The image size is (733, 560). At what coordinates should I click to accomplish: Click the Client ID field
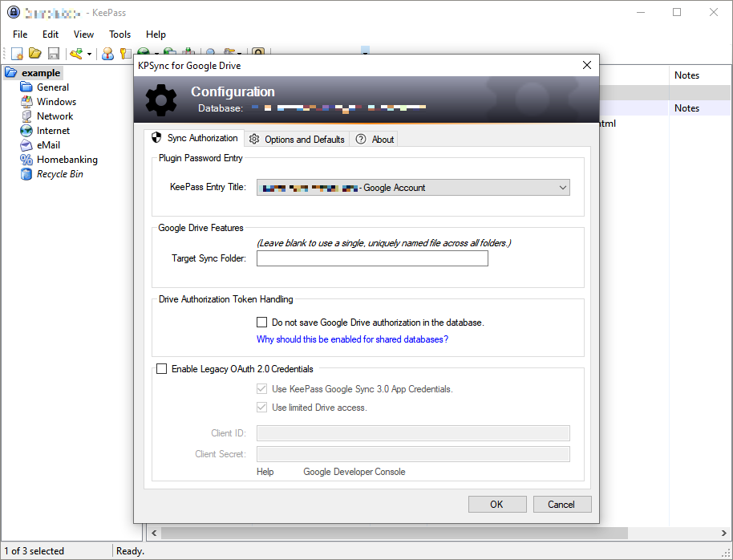[413, 433]
